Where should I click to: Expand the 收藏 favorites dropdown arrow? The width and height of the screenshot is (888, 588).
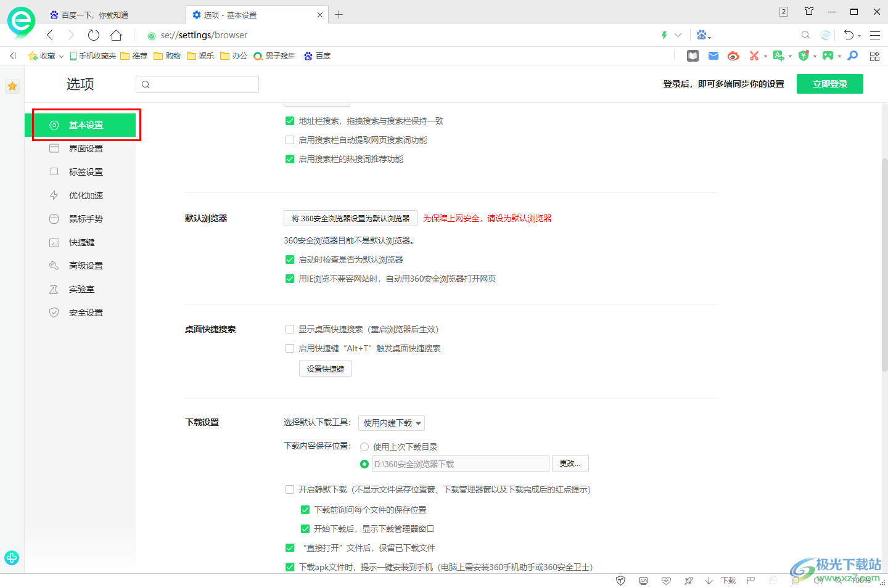click(61, 57)
